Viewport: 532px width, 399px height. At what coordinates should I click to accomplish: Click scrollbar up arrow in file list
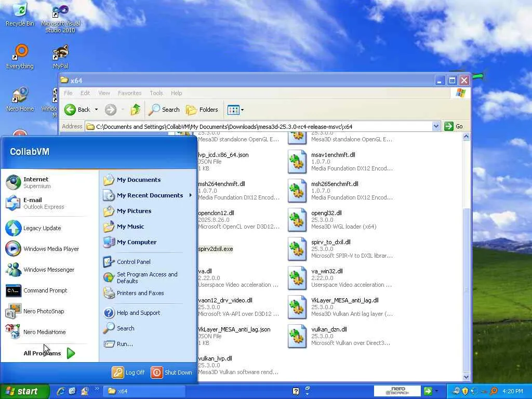point(466,137)
